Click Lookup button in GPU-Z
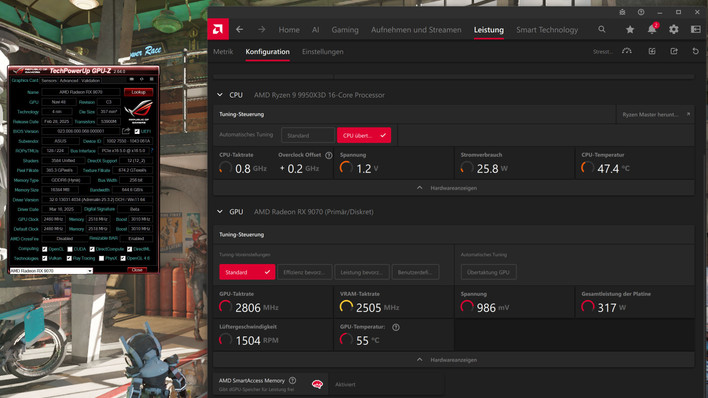This screenshot has height=398, width=708. click(138, 92)
